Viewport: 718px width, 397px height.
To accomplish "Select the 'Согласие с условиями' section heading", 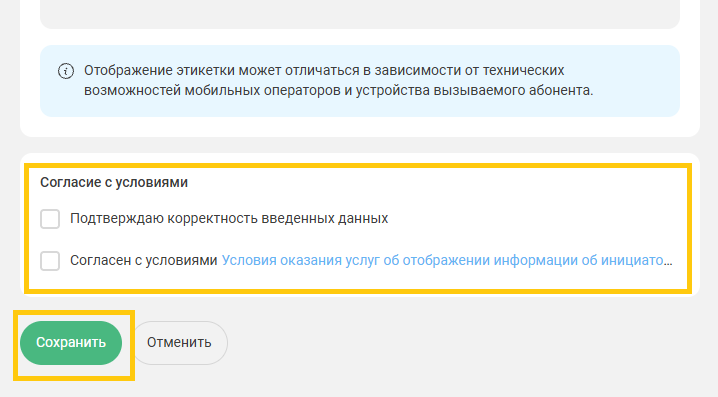I will [x=114, y=182].
